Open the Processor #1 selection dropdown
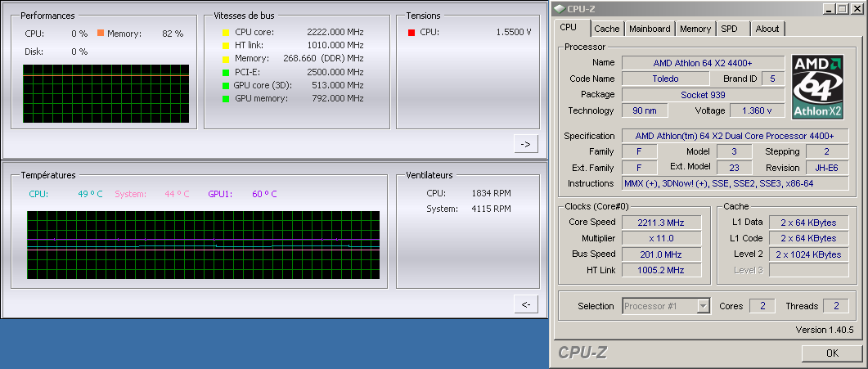The image size is (868, 369). point(667,306)
